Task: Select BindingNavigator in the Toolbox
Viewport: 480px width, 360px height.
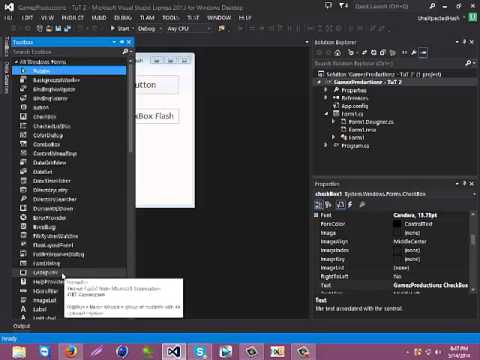Action: (x=54, y=89)
